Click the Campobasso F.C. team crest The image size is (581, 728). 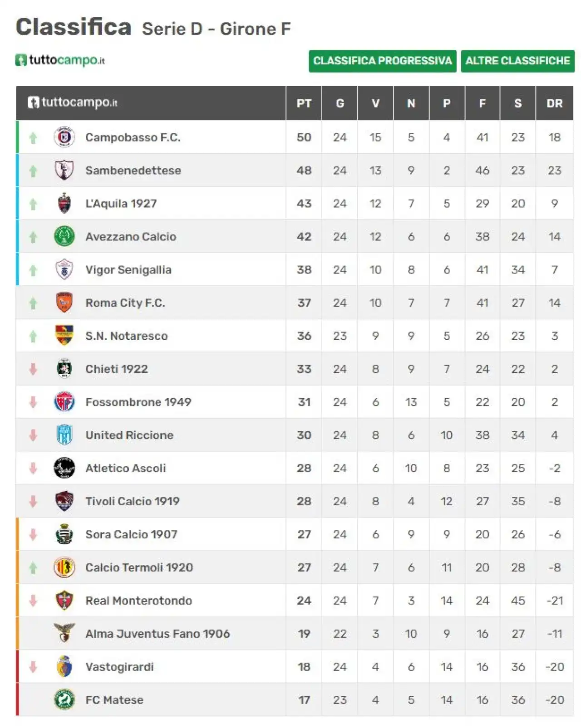click(64, 137)
